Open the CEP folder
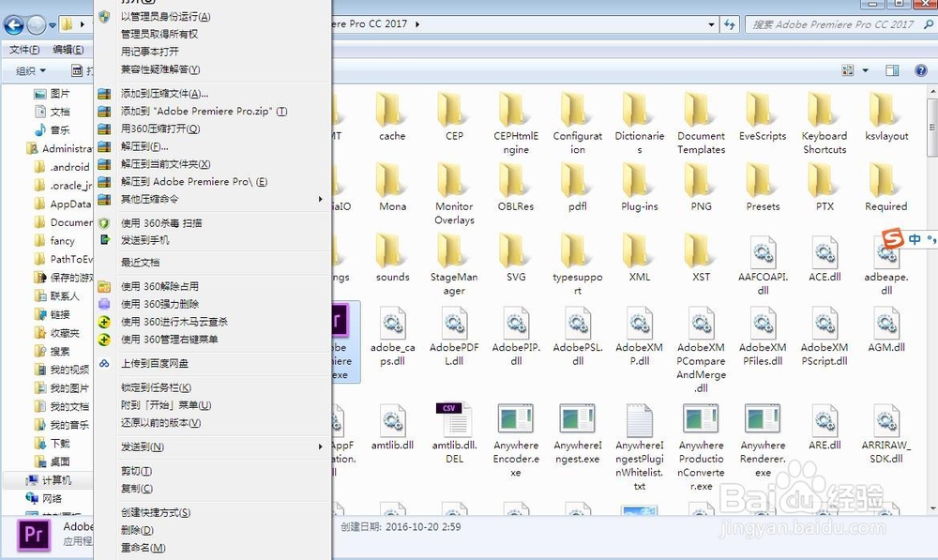 pos(454,117)
